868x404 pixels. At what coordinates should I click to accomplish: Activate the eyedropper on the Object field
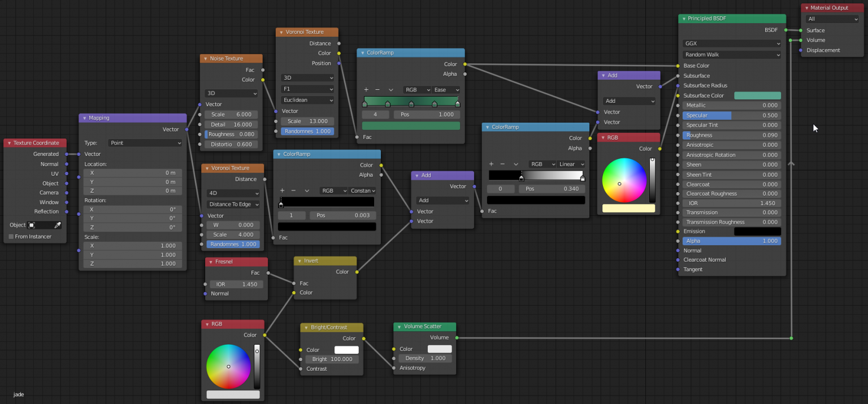(x=57, y=225)
